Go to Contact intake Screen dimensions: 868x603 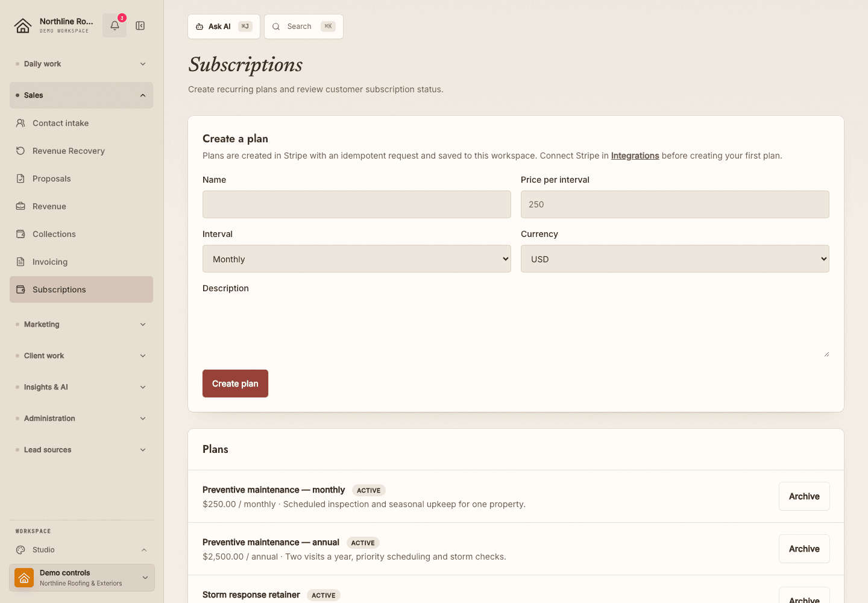point(81,123)
